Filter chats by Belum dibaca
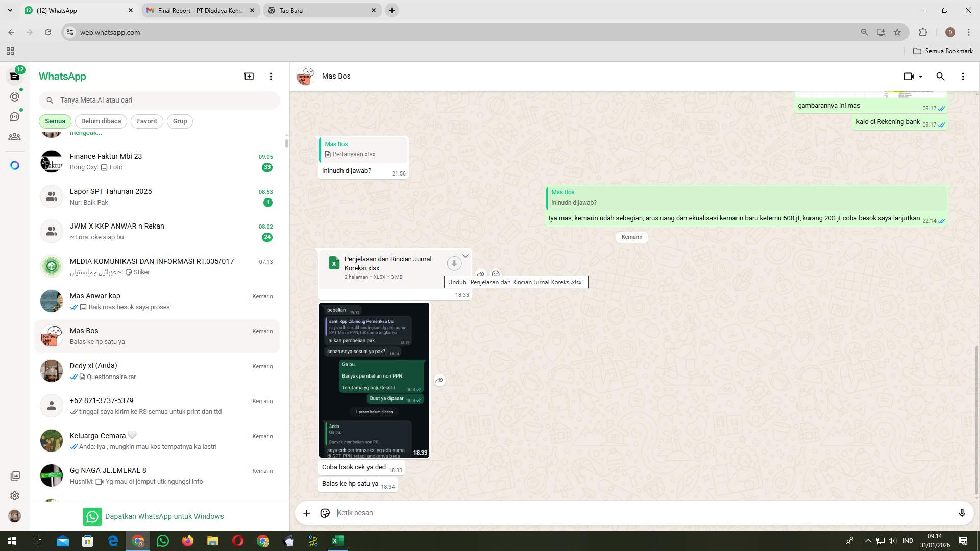Viewport: 980px width, 551px height. point(101,121)
